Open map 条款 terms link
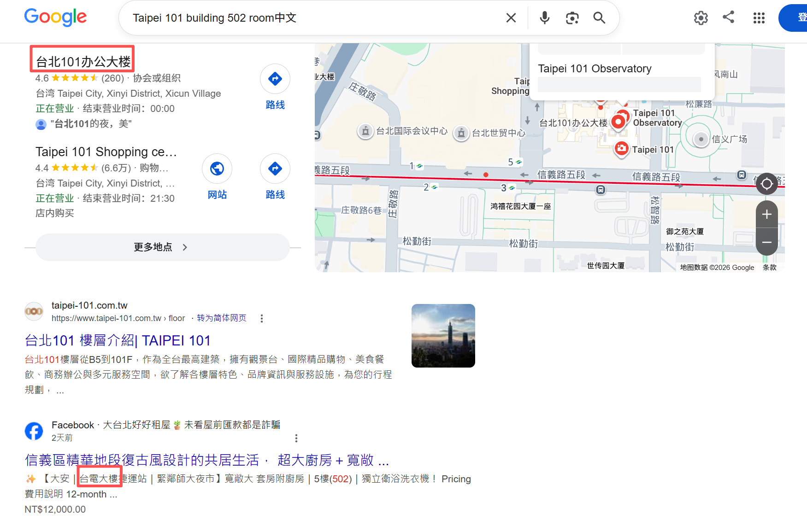The width and height of the screenshot is (807, 532). tap(770, 268)
